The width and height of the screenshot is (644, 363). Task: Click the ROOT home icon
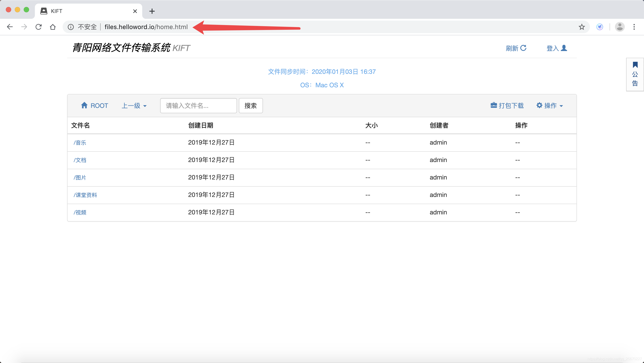coord(85,105)
